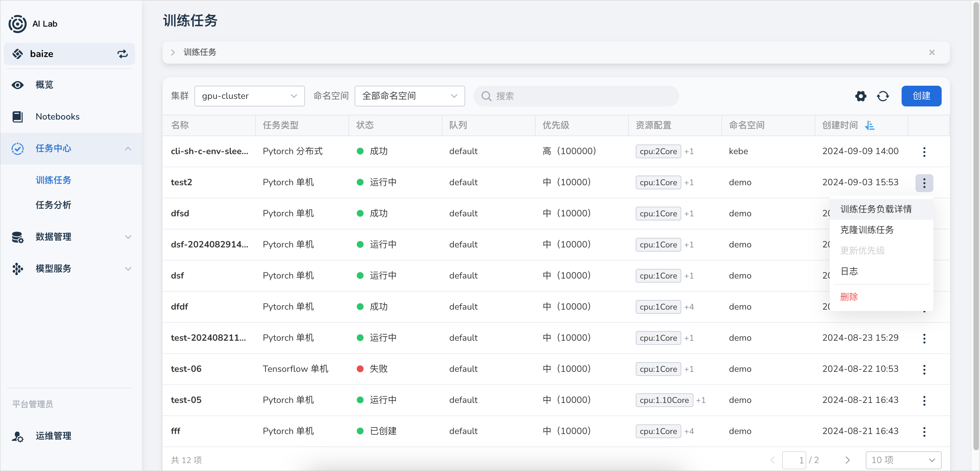Go to previous page arrow
Viewport: 980px width, 471px height.
click(x=772, y=460)
